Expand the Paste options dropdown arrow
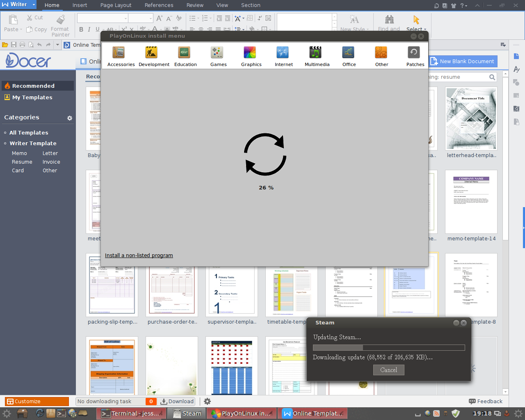This screenshot has width=525, height=420. coord(21,30)
